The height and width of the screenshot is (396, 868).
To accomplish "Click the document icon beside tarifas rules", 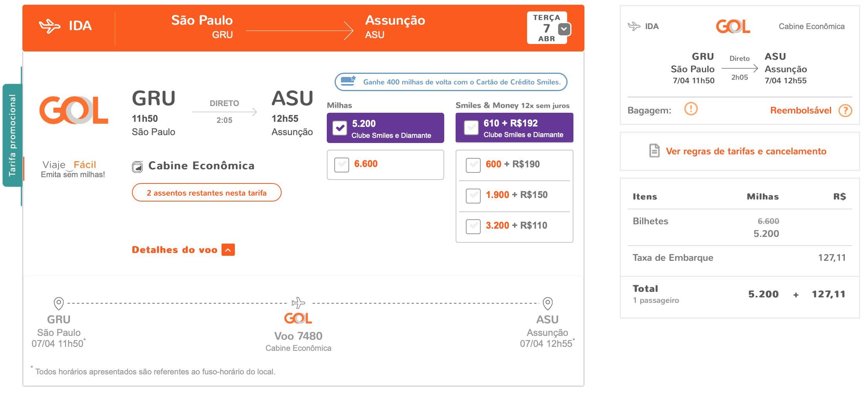I will pos(654,151).
